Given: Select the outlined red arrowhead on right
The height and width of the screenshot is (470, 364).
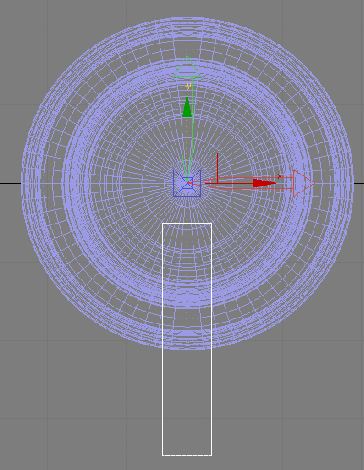Looking at the screenshot, I should [x=303, y=183].
